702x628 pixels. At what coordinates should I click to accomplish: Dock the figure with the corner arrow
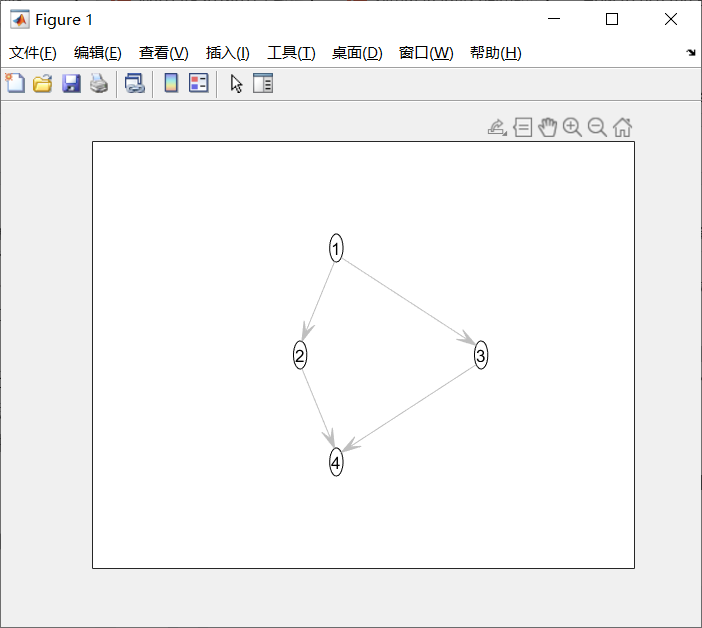[691, 53]
